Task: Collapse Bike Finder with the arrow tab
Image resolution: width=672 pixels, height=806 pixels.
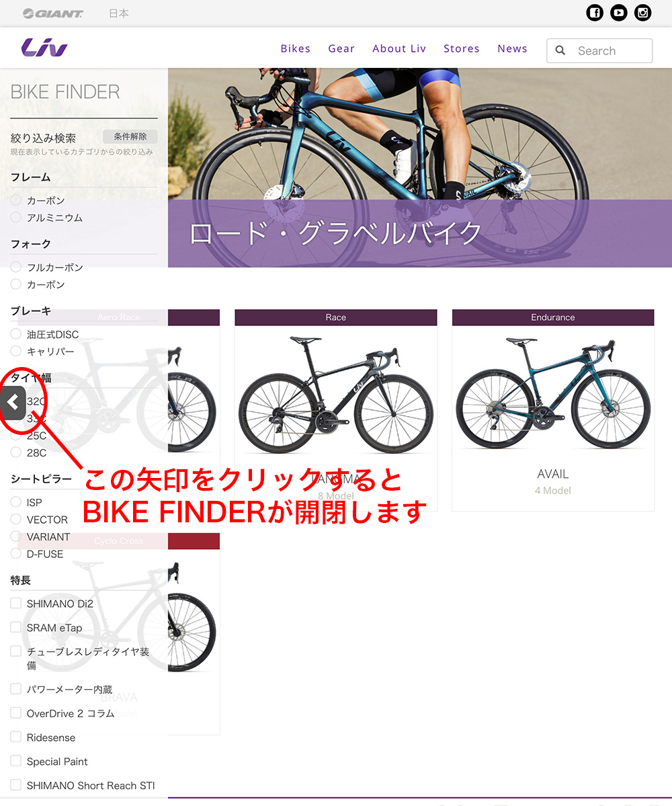Action: pyautogui.click(x=13, y=403)
